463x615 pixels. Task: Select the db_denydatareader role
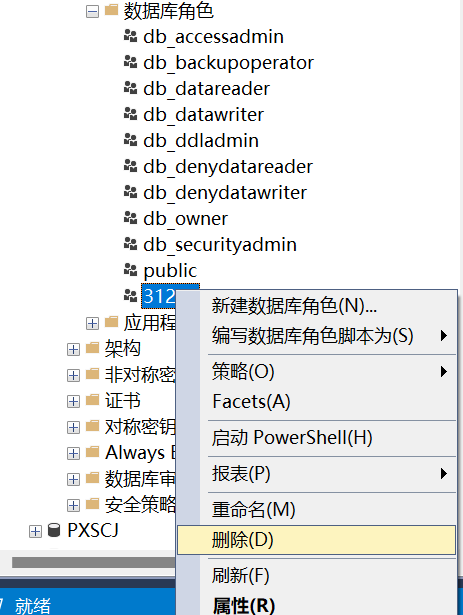(228, 167)
